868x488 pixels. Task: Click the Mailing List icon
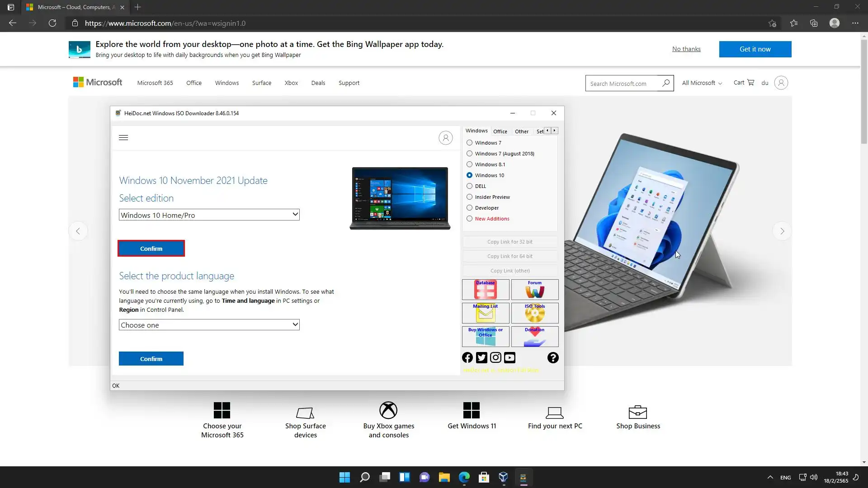click(485, 313)
